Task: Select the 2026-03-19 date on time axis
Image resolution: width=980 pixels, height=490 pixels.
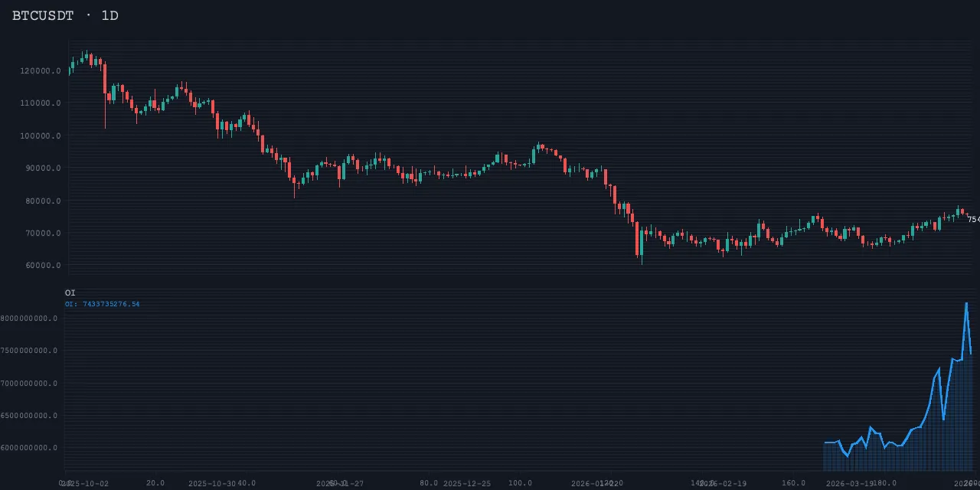Action: (x=850, y=483)
